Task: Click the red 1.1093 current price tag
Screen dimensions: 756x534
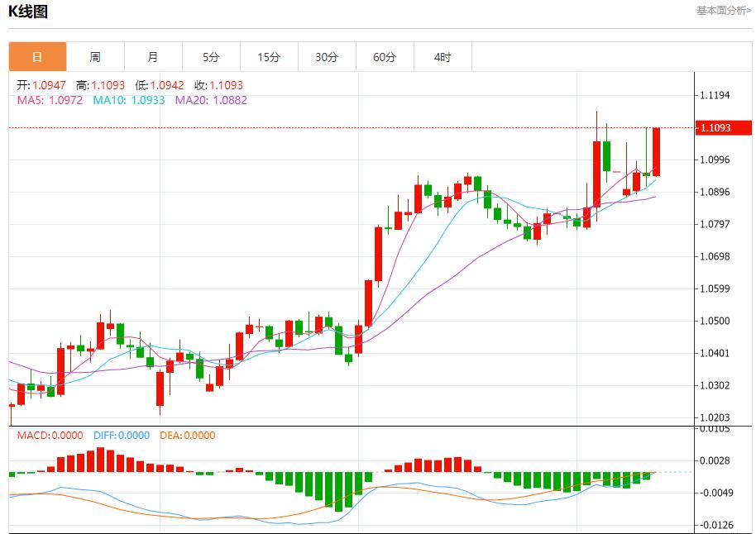Action: tap(721, 127)
